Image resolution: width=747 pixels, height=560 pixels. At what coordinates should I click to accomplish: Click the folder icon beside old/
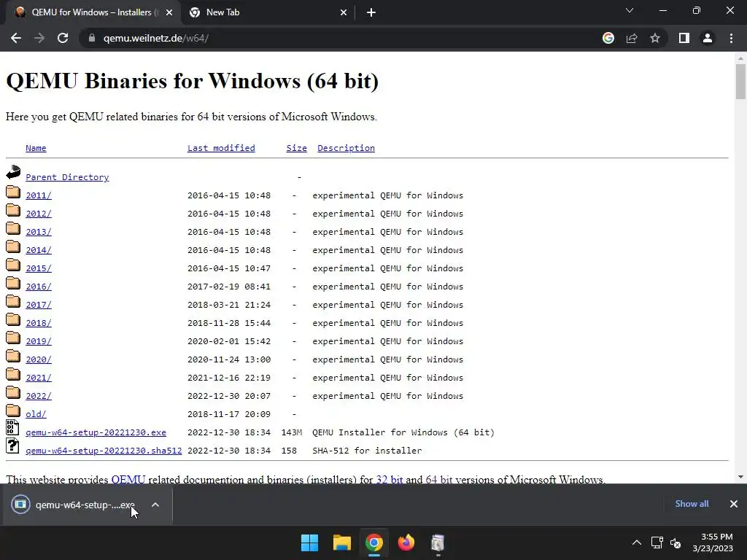(13, 411)
